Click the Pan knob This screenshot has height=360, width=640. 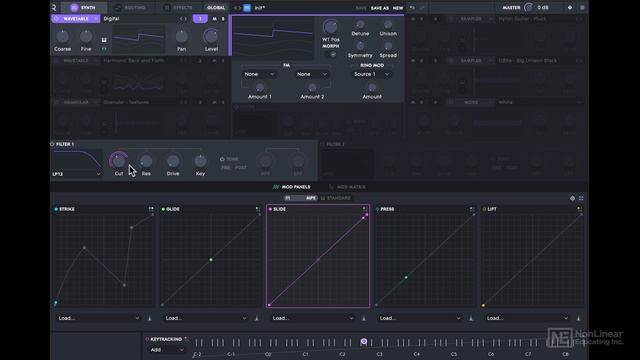181,37
